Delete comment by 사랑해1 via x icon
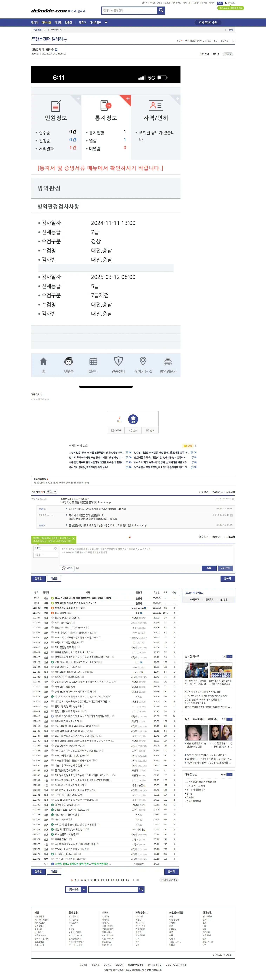The height and width of the screenshot is (980, 266). pos(233,499)
